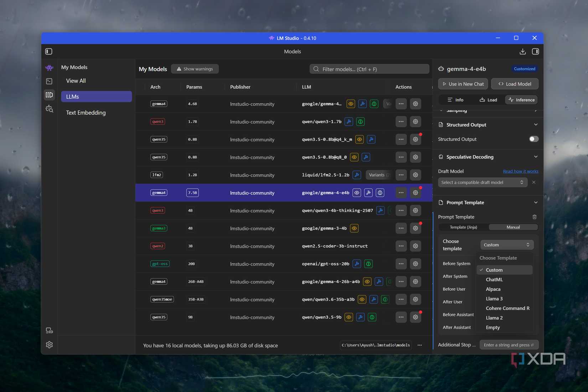
Task: Open the Choose template Custom dropdown
Action: point(507,245)
